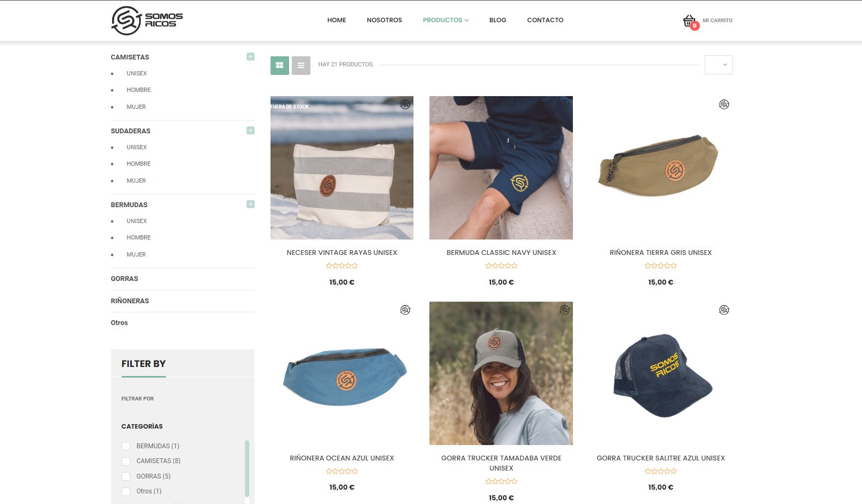Open the Gorra Trucker Tamadaba product photo

[x=501, y=373]
